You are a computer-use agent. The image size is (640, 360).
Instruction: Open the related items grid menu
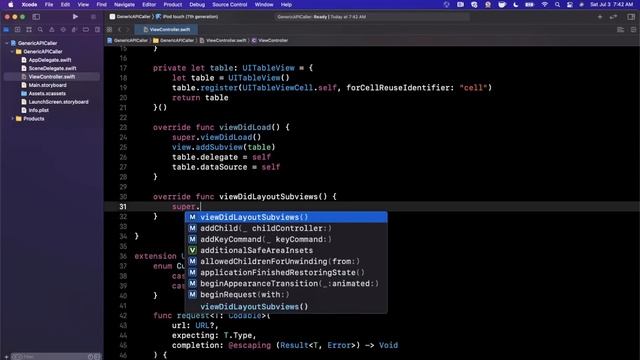pos(109,30)
